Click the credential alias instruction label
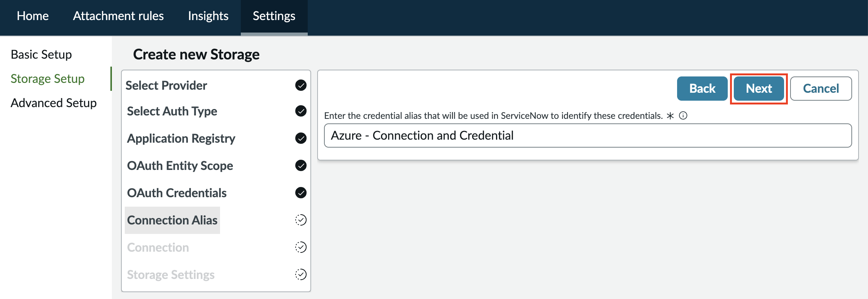The width and height of the screenshot is (868, 299). [494, 116]
